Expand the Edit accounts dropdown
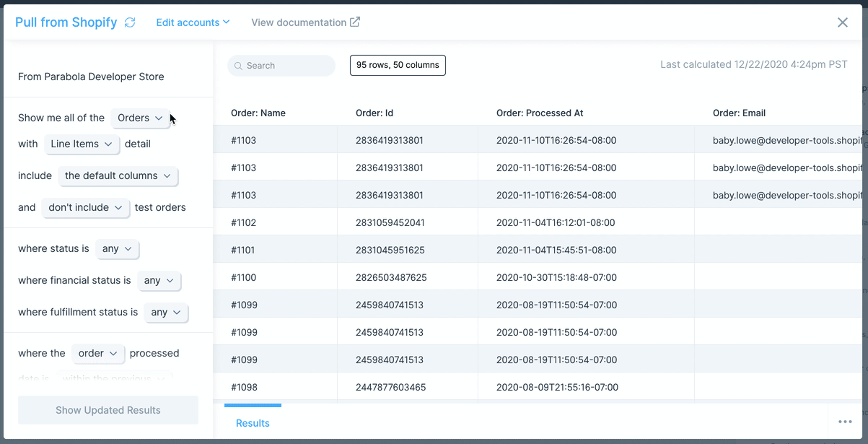Image resolution: width=868 pixels, height=444 pixels. click(193, 22)
